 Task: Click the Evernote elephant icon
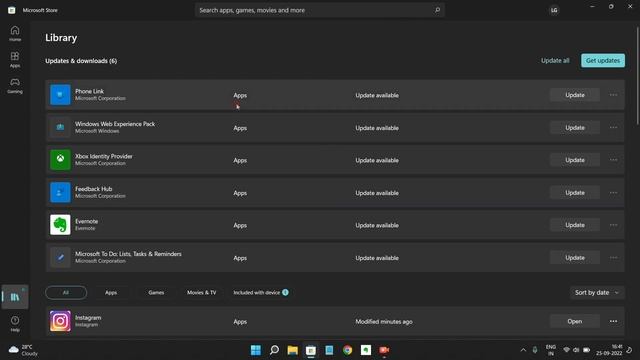[60, 225]
